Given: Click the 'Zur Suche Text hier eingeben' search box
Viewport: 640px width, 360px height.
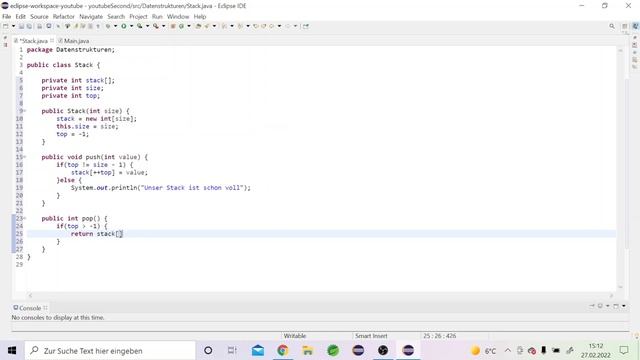Looking at the screenshot, I should coord(110,351).
